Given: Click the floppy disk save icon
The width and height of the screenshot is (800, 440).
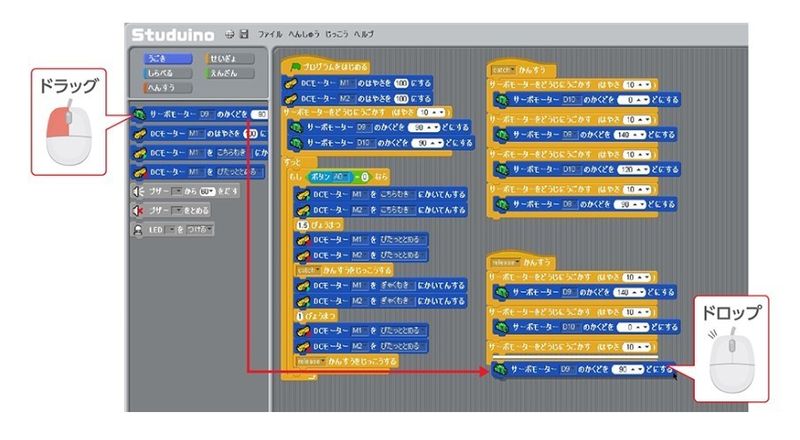Looking at the screenshot, I should click(x=245, y=34).
